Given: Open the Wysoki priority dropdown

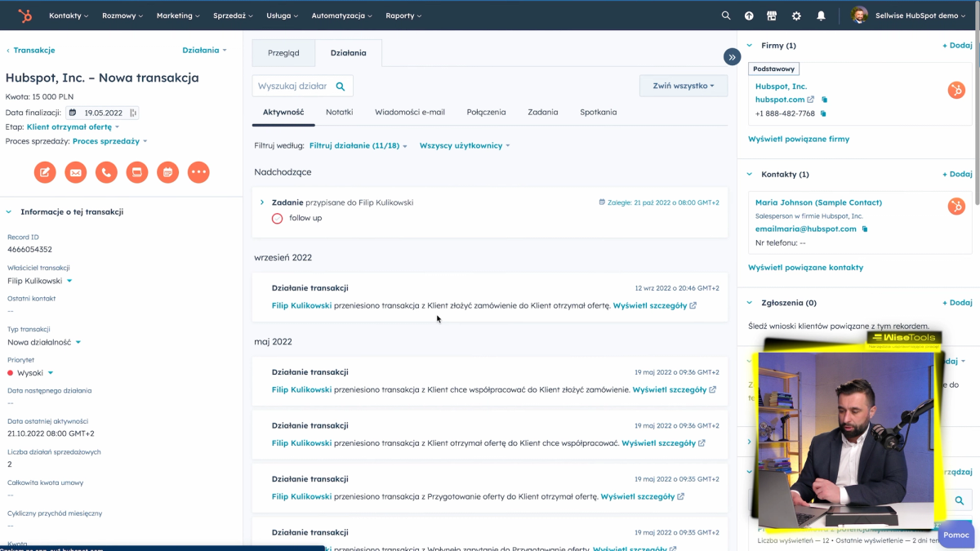Looking at the screenshot, I should (x=30, y=373).
